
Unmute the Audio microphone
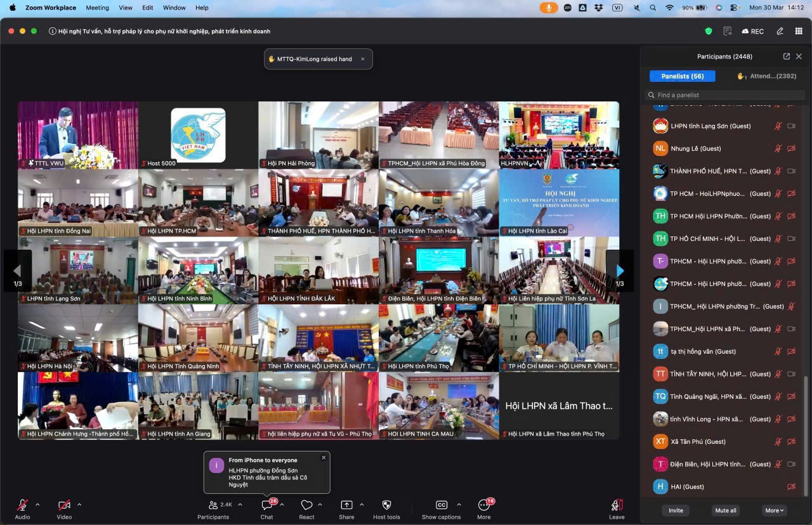coord(22,505)
